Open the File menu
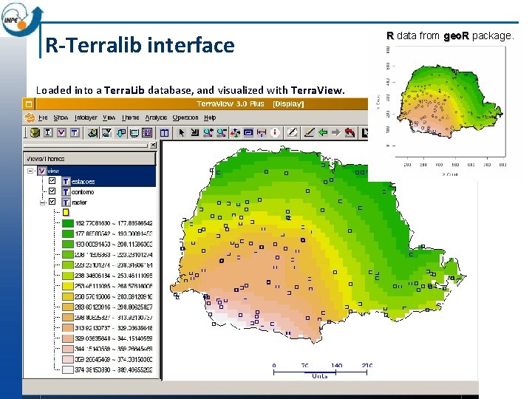 click(x=43, y=117)
